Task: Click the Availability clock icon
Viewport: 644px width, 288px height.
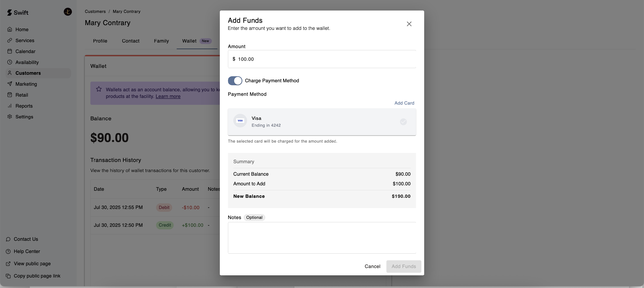Action: 9,62
